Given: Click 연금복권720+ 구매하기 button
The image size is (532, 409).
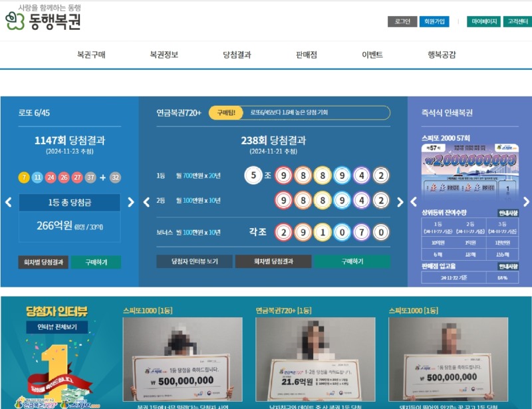Looking at the screenshot, I should click(x=352, y=261).
